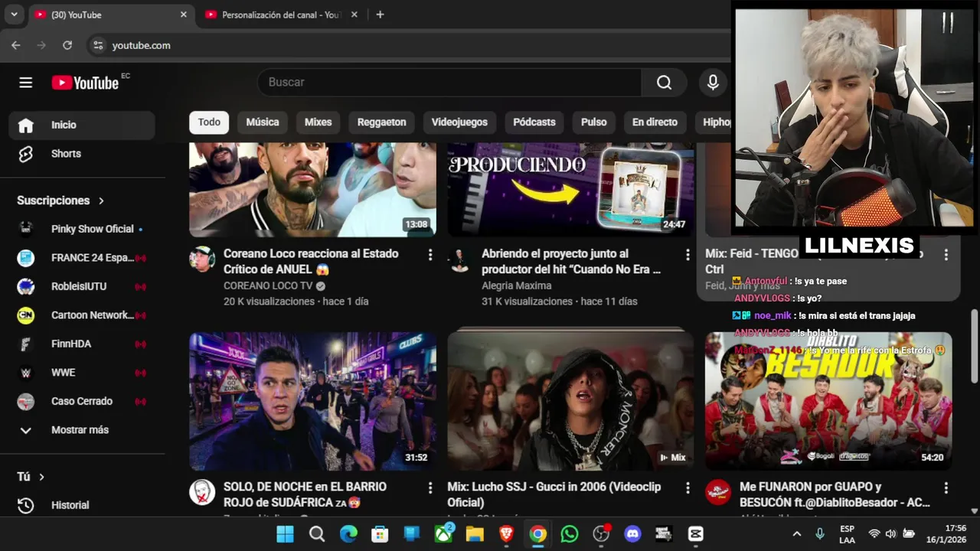
Task: Start voice search with the microphone icon
Action: [713, 83]
